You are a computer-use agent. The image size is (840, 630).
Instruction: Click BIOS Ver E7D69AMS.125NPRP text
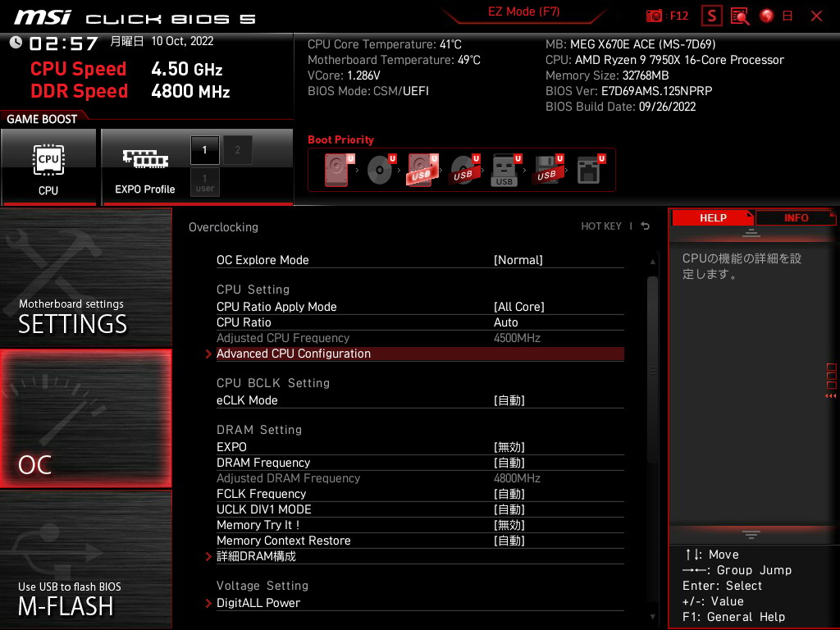pyautogui.click(x=629, y=91)
